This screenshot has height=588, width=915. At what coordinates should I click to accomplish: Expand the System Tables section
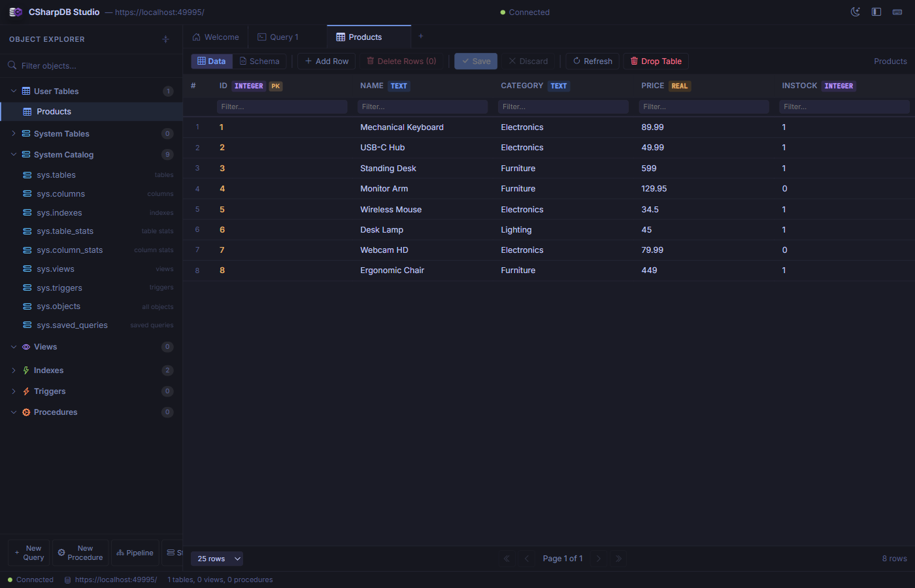tap(13, 133)
